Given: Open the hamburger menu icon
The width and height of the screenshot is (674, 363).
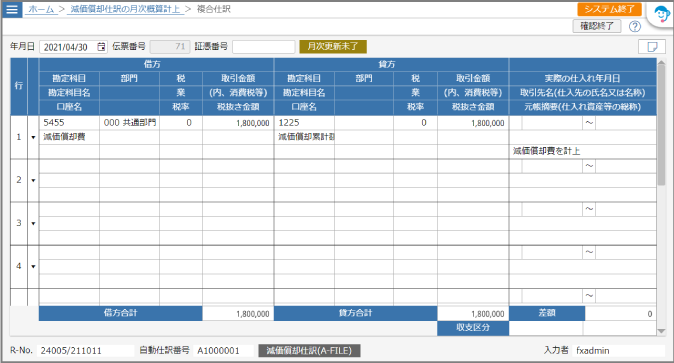Looking at the screenshot, I should pos(12,9).
